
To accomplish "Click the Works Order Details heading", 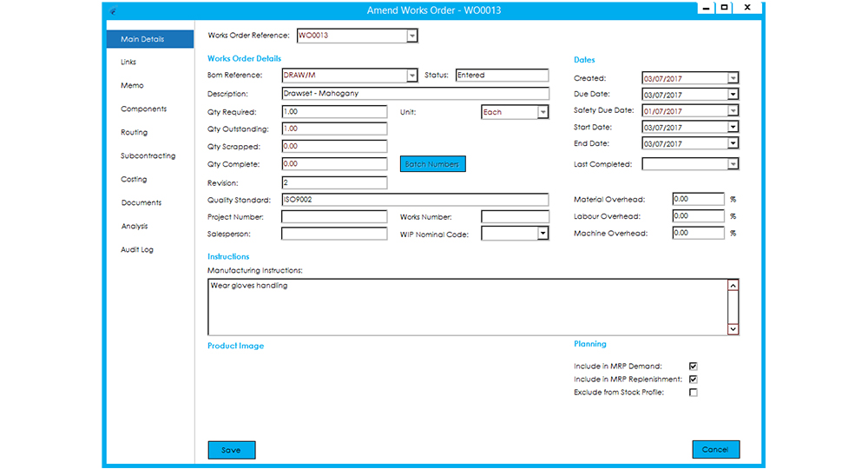I will (244, 59).
